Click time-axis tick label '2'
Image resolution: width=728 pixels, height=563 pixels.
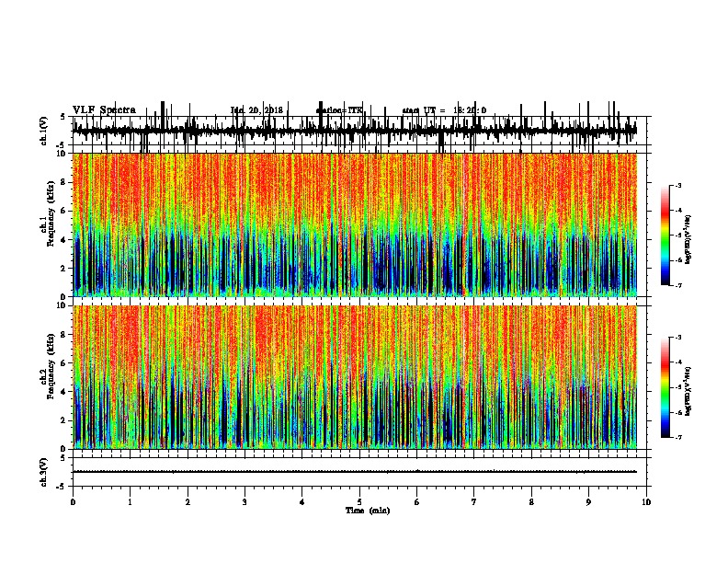point(188,502)
